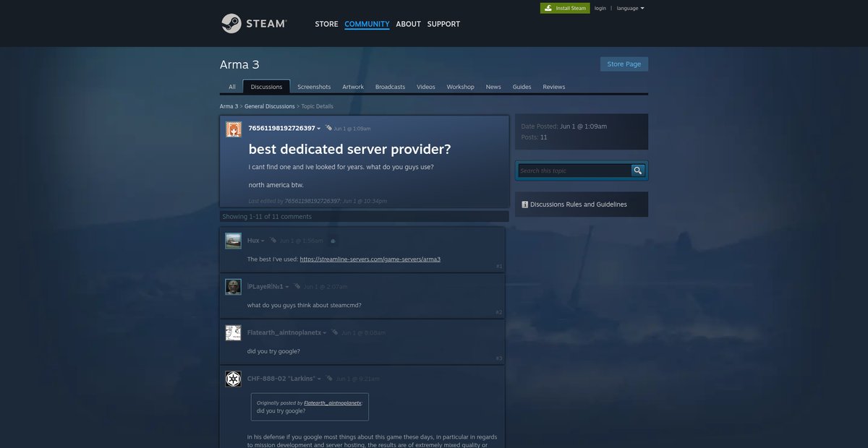Open Hux's avatar

point(233,241)
